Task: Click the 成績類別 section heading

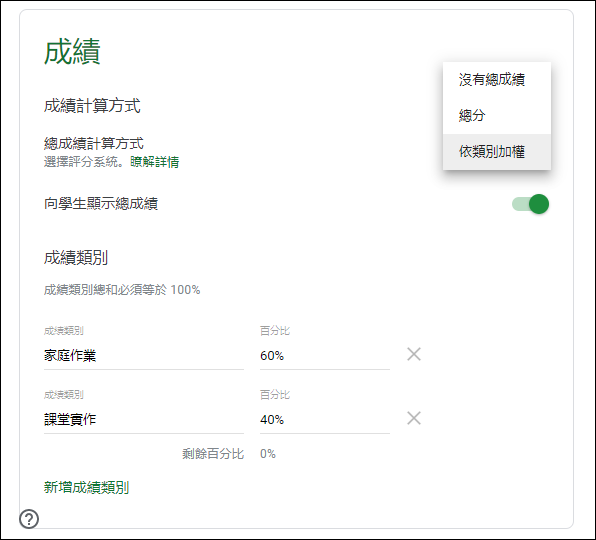Action: click(x=76, y=258)
